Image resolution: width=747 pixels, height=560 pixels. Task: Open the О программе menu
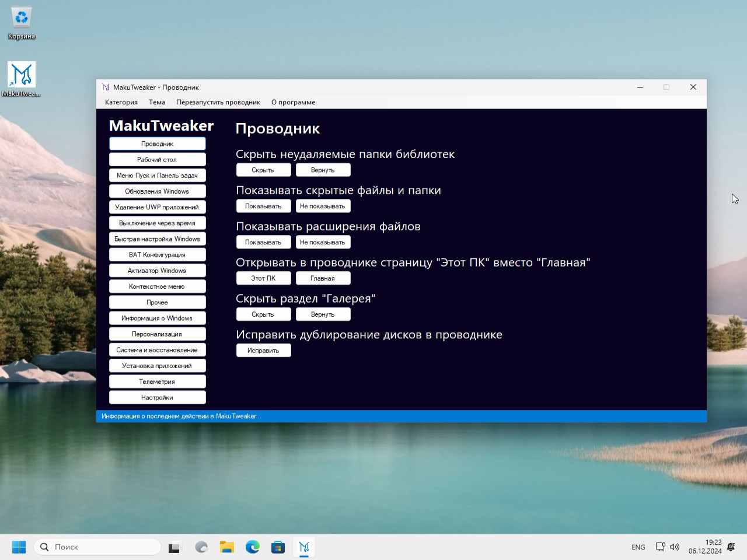293,102
